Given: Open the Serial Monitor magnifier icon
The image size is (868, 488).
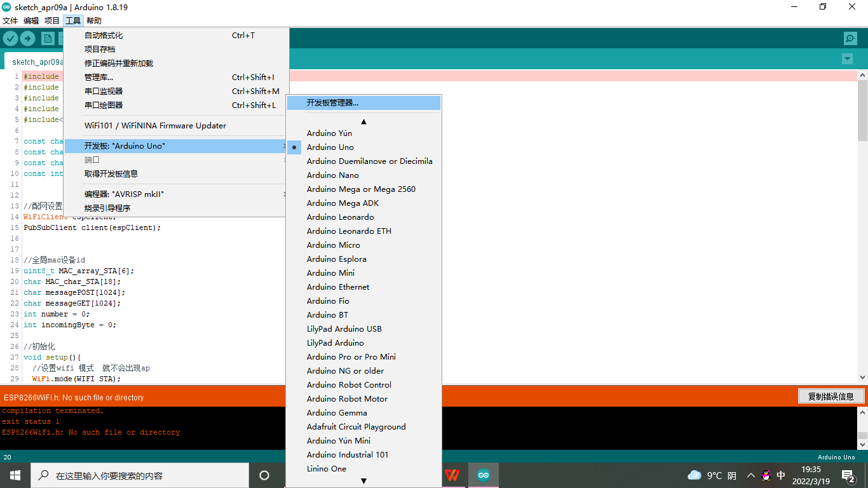Looking at the screenshot, I should point(850,38).
